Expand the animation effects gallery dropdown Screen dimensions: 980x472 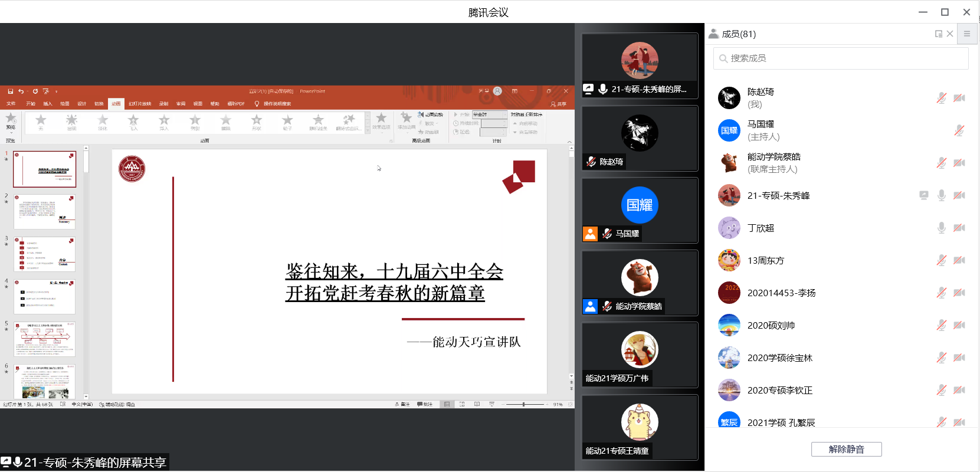pyautogui.click(x=368, y=131)
